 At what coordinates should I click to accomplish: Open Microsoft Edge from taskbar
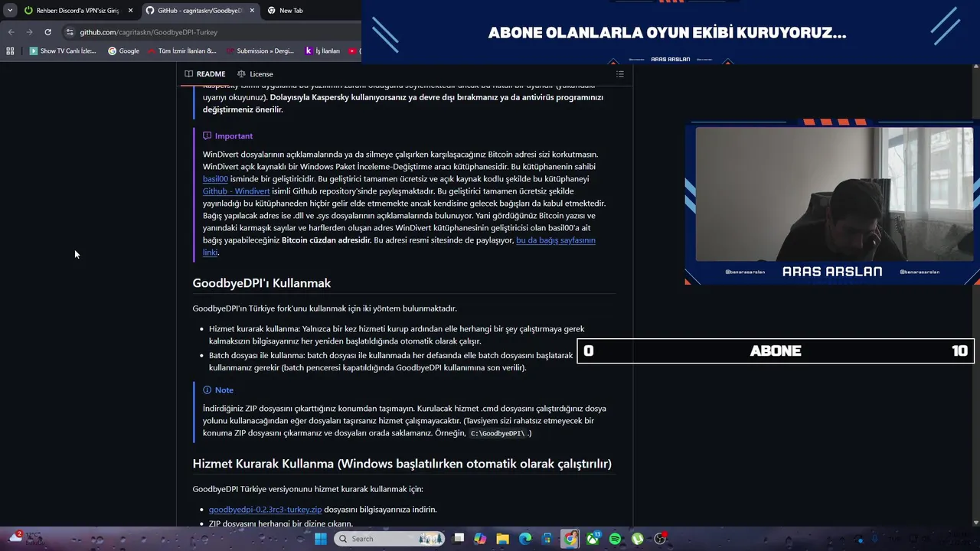click(525, 539)
